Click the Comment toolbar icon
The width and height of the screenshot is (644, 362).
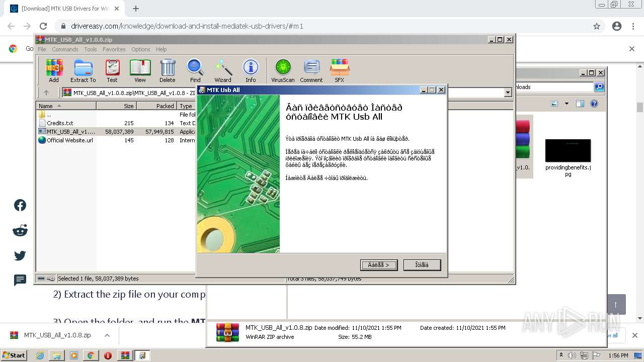[311, 70]
